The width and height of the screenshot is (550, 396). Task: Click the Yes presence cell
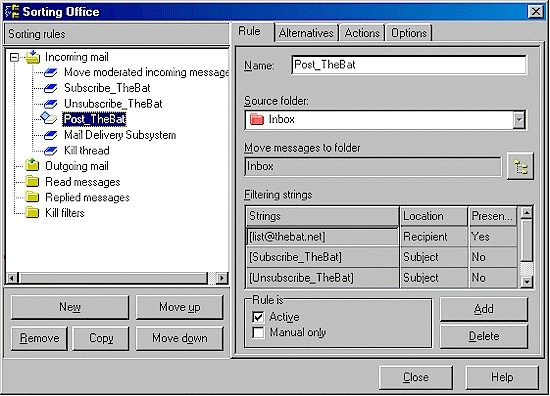pos(493,237)
